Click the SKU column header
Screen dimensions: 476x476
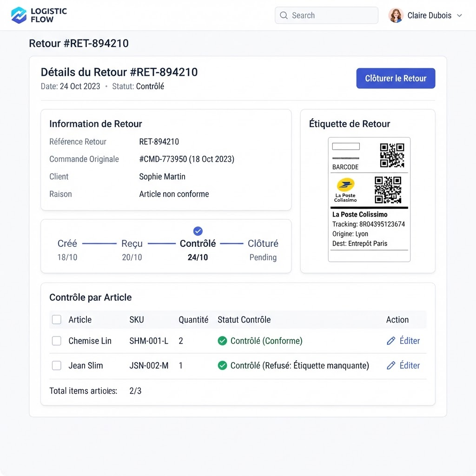coord(137,320)
